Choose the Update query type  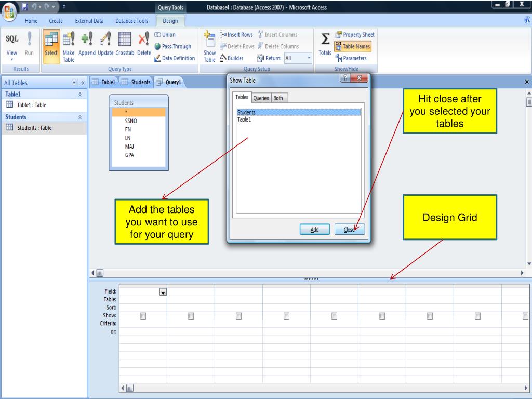pyautogui.click(x=105, y=44)
